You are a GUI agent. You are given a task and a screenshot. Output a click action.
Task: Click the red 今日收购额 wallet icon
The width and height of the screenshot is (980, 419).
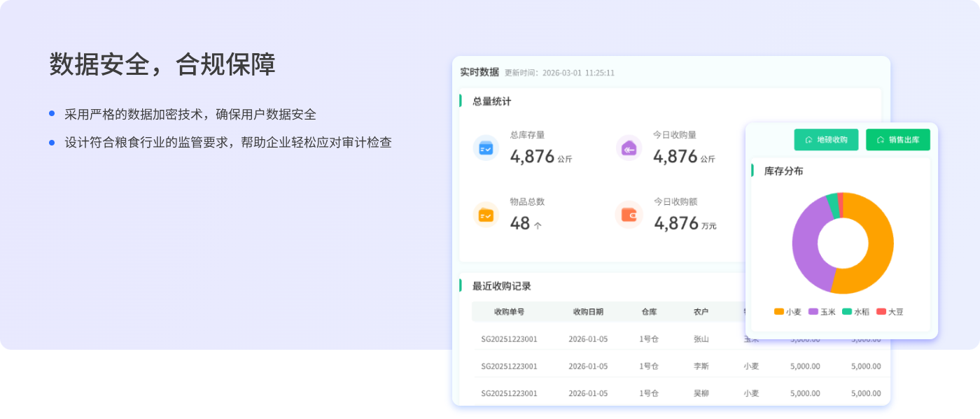pyautogui.click(x=629, y=215)
